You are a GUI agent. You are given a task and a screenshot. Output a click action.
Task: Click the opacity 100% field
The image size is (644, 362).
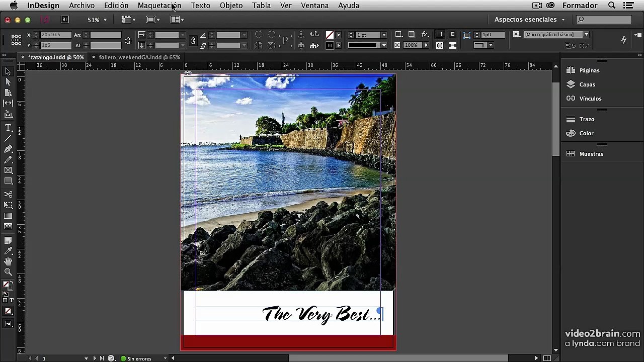pyautogui.click(x=412, y=45)
